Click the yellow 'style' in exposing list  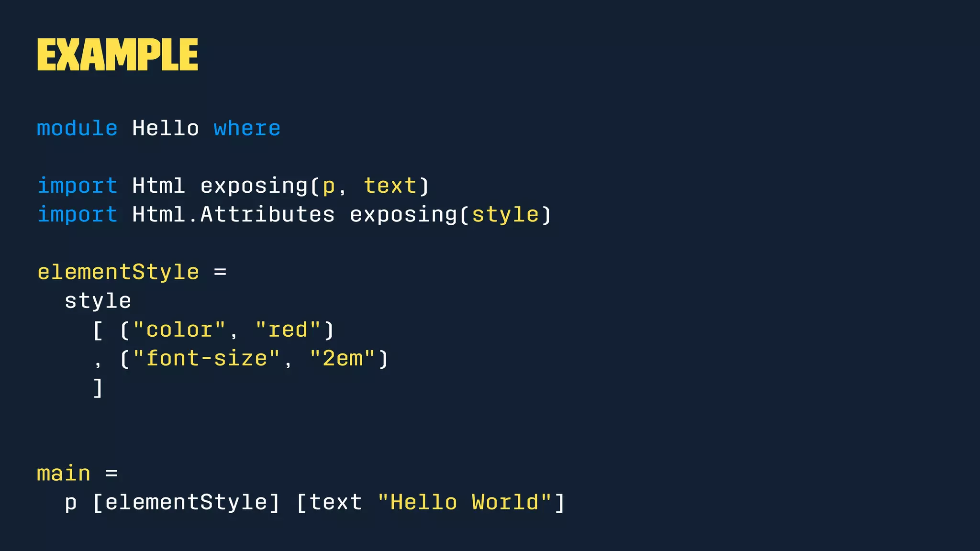(x=505, y=214)
